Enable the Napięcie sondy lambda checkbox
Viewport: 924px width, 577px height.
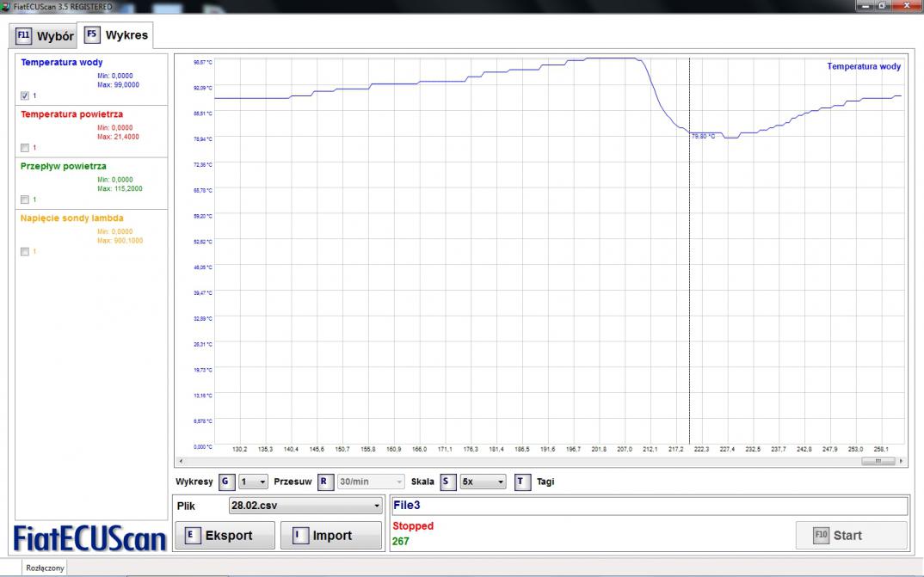coord(25,251)
